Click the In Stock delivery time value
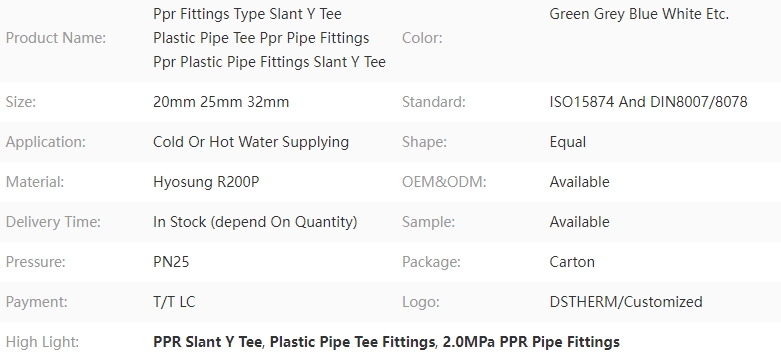The width and height of the screenshot is (781, 360). coord(255,222)
